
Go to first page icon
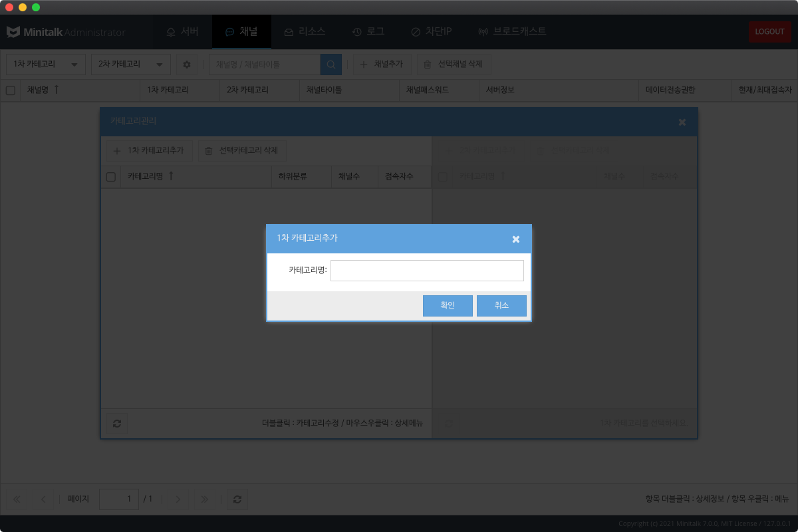(x=17, y=499)
